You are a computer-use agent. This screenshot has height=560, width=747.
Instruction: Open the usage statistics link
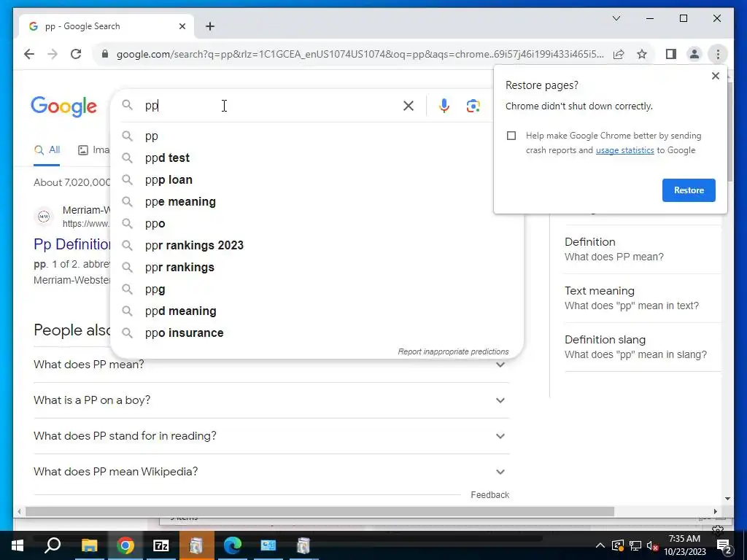click(x=624, y=150)
